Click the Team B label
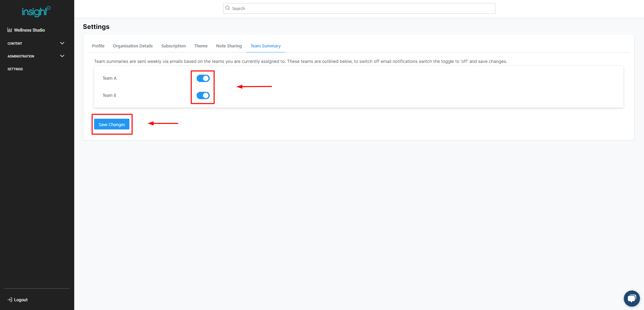 pyautogui.click(x=109, y=95)
